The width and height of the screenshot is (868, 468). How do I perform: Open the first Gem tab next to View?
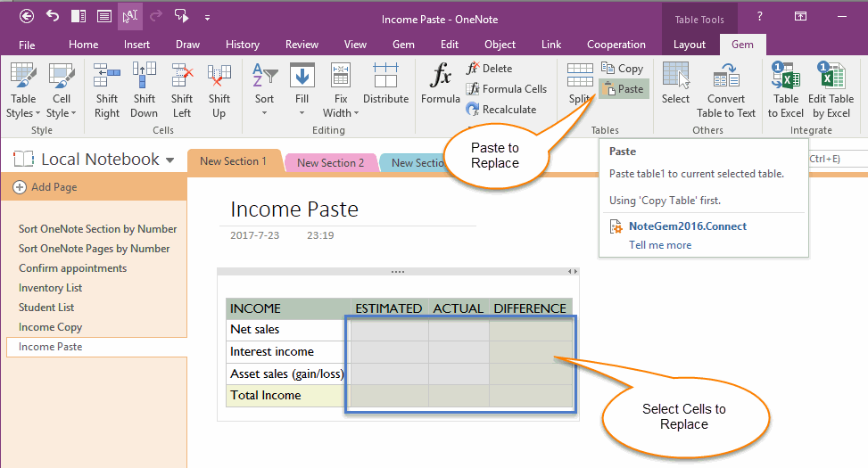click(x=403, y=45)
